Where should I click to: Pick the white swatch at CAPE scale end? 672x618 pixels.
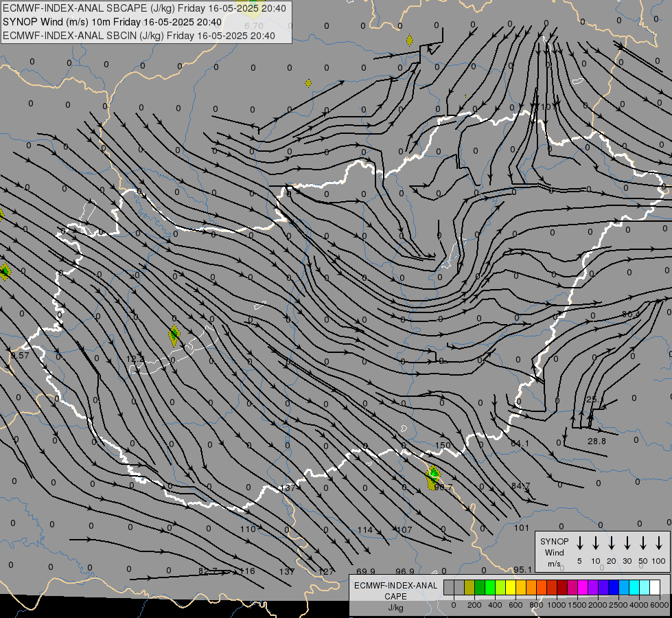click(654, 587)
